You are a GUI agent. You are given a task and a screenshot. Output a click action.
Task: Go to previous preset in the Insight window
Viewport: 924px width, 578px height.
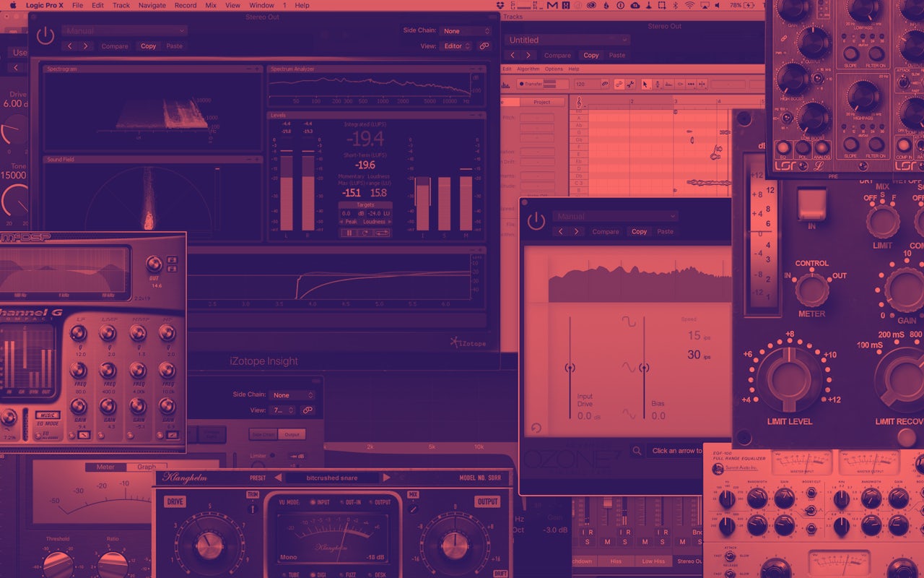[x=70, y=46]
